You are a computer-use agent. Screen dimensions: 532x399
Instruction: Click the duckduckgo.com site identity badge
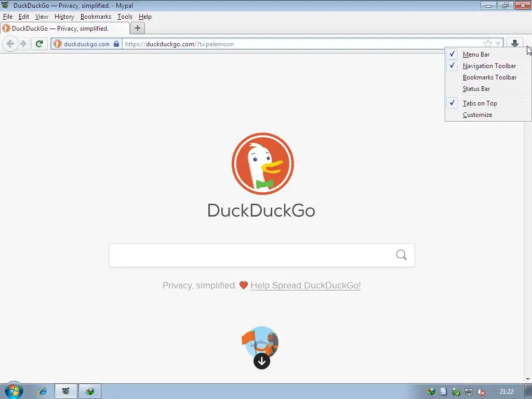click(87, 44)
